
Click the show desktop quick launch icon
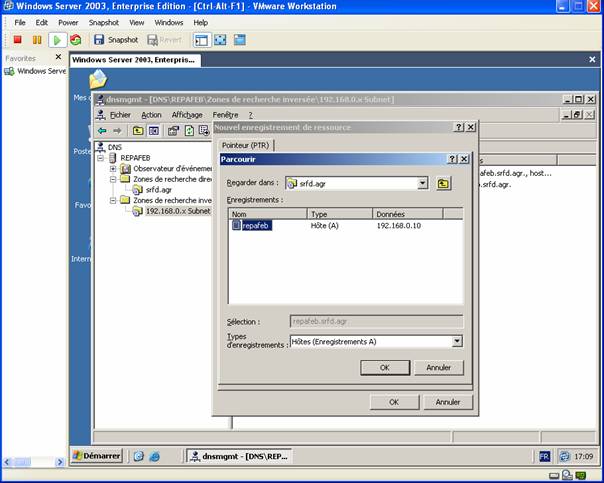(139, 456)
